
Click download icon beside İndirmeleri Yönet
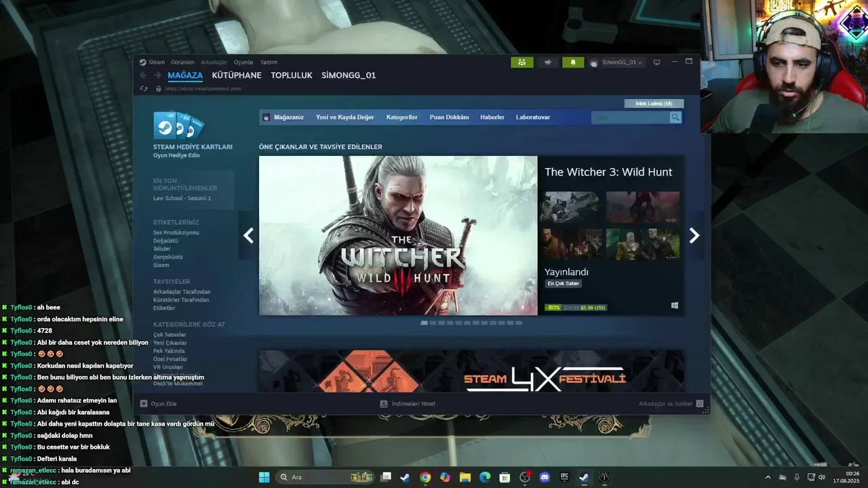coord(384,404)
